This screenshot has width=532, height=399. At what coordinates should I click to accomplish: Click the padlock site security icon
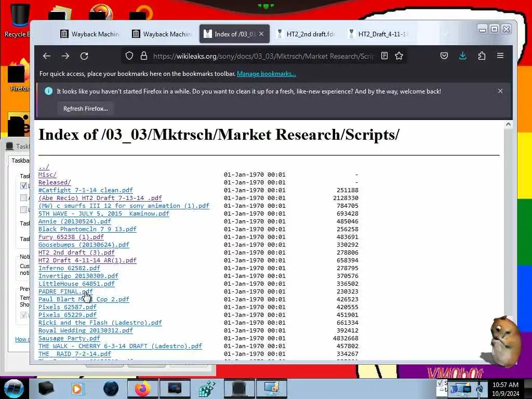144,56
